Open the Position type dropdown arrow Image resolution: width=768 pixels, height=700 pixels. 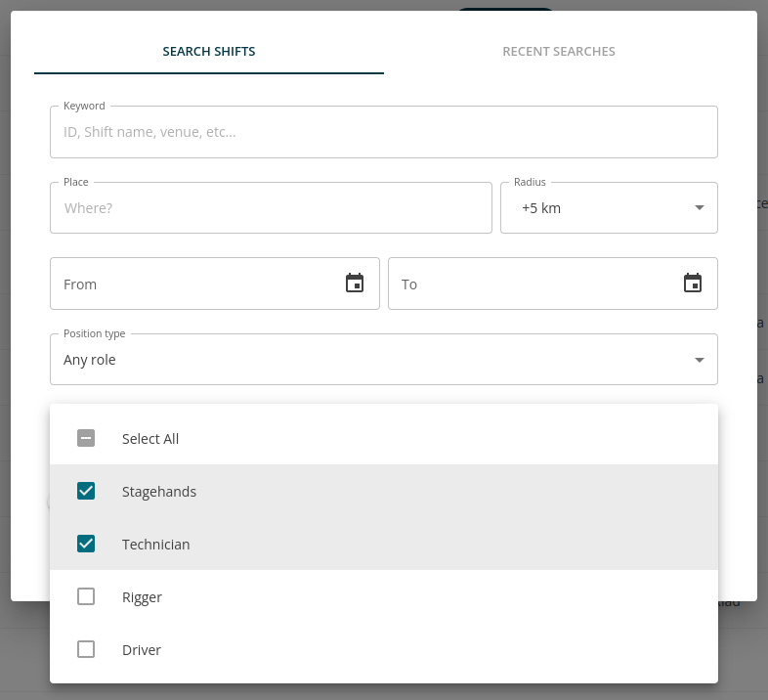click(x=699, y=360)
